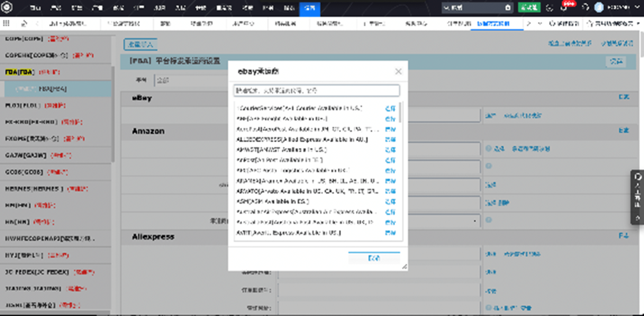
Task: Toggle the Aliexpress section expand link
Action: click(624, 236)
